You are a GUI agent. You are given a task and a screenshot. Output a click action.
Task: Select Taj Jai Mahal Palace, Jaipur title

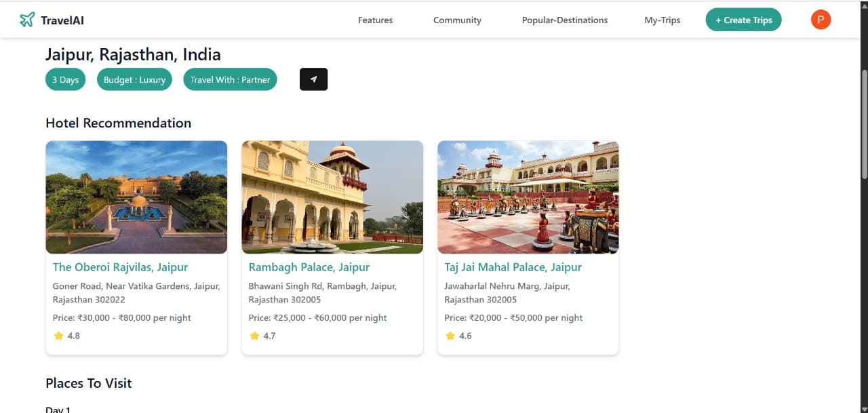[513, 267]
